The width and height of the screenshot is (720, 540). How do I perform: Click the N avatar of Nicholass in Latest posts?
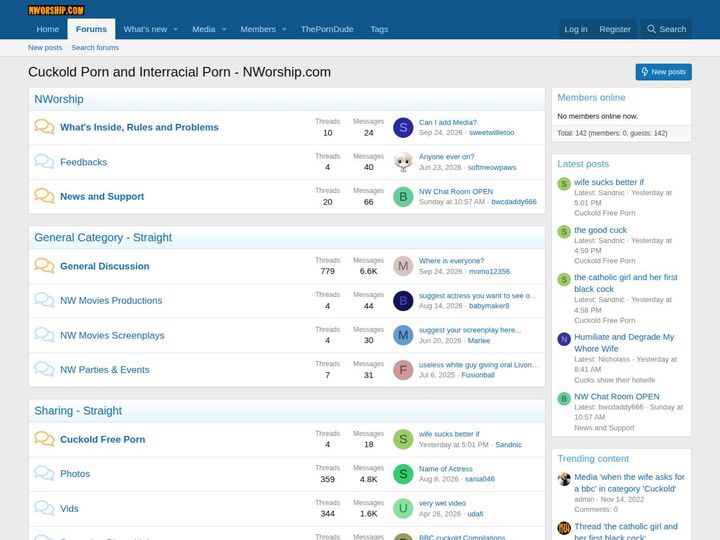pyautogui.click(x=564, y=339)
